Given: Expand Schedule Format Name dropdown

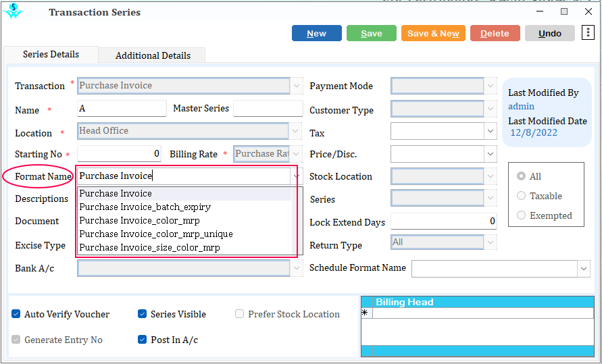Looking at the screenshot, I should [584, 269].
